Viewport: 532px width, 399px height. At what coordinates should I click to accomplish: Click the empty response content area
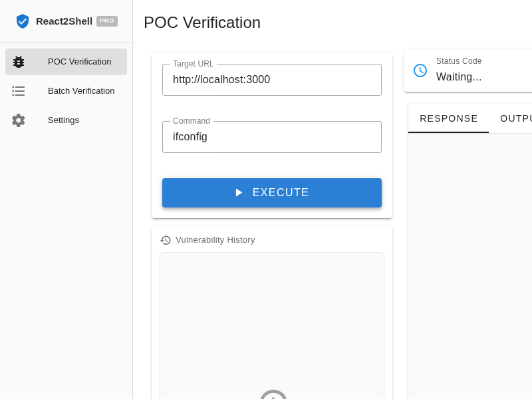click(x=470, y=266)
